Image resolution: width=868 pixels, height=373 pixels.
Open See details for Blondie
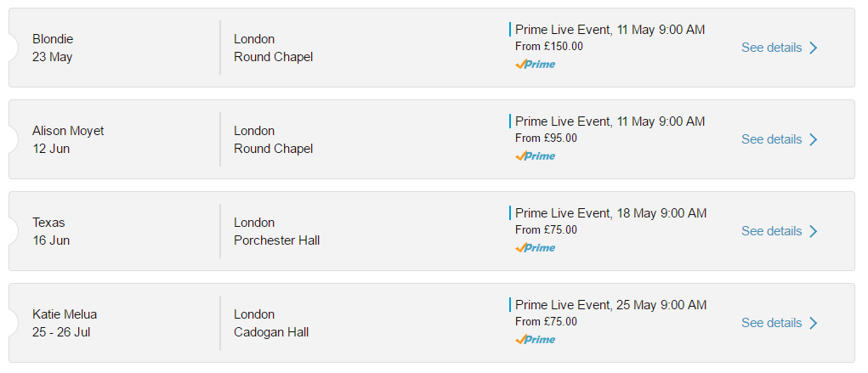(x=771, y=48)
